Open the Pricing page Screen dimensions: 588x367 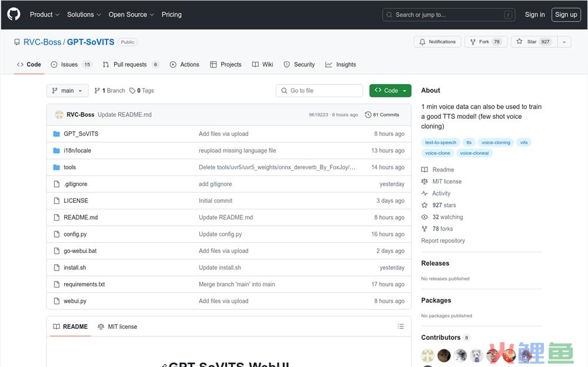171,15
